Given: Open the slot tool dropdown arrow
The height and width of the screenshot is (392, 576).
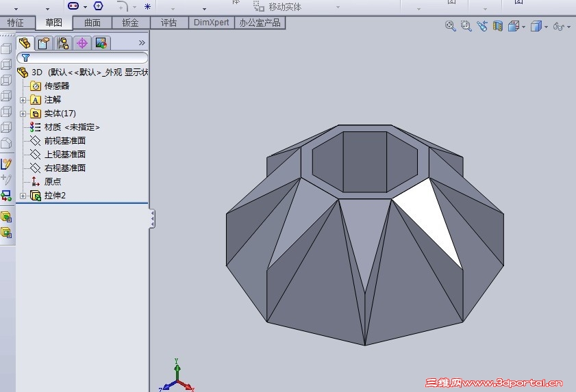Looking at the screenshot, I should 85,7.
